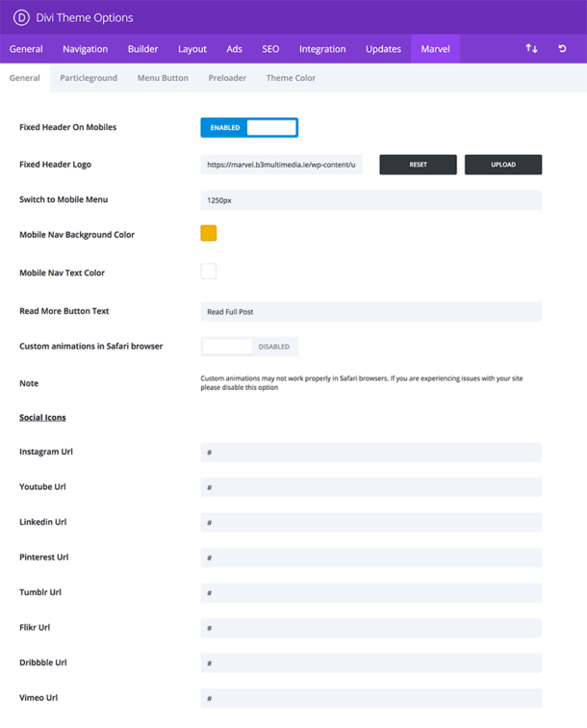Open Mobile Nav Background Color swatch

pyautogui.click(x=209, y=233)
